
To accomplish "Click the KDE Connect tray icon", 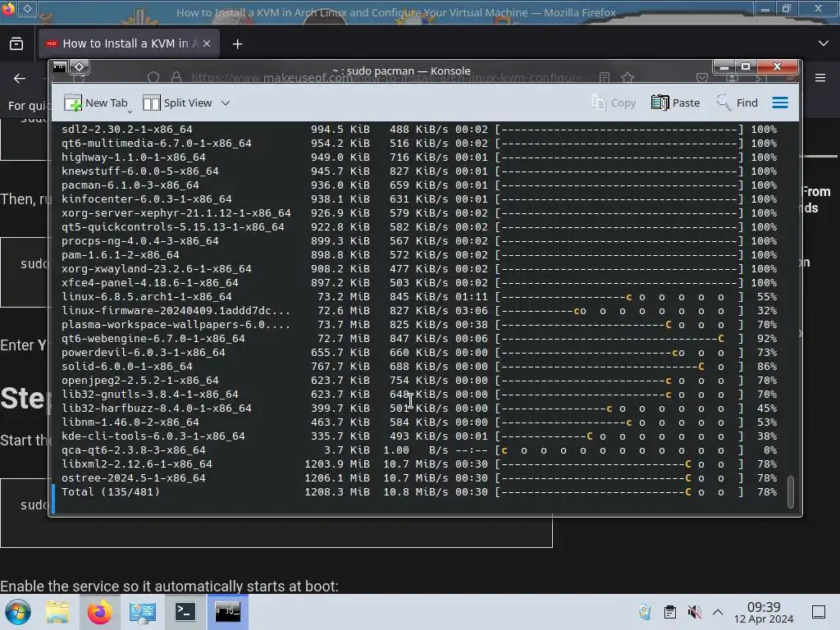I will pyautogui.click(x=645, y=612).
